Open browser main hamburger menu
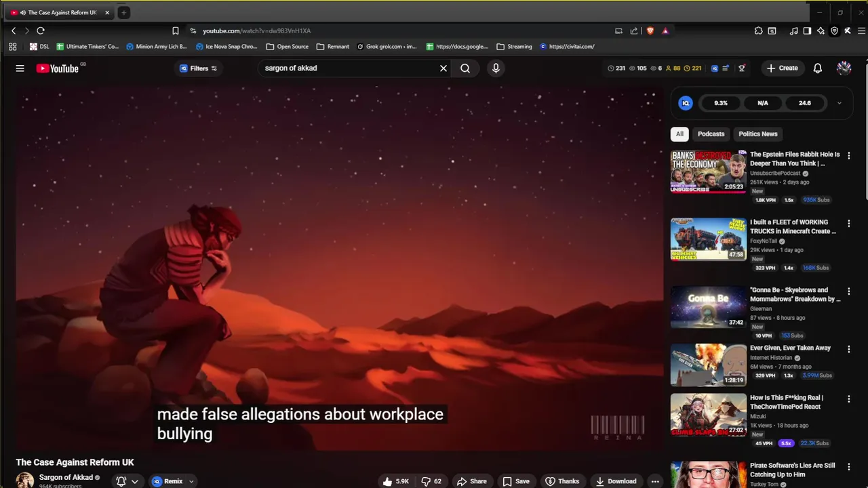The height and width of the screenshot is (488, 868). 861,30
